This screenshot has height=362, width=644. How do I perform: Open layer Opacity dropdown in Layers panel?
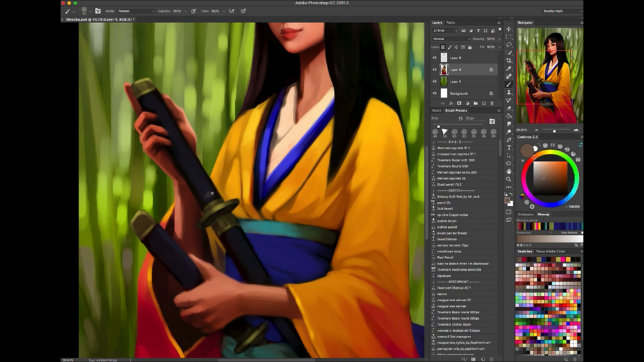click(499, 39)
